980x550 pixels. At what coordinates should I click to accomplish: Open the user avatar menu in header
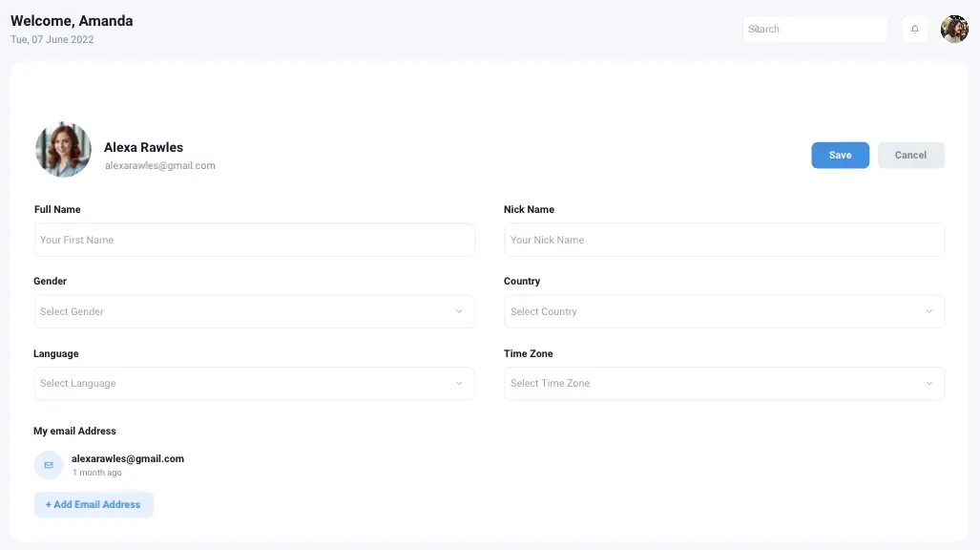pos(954,29)
